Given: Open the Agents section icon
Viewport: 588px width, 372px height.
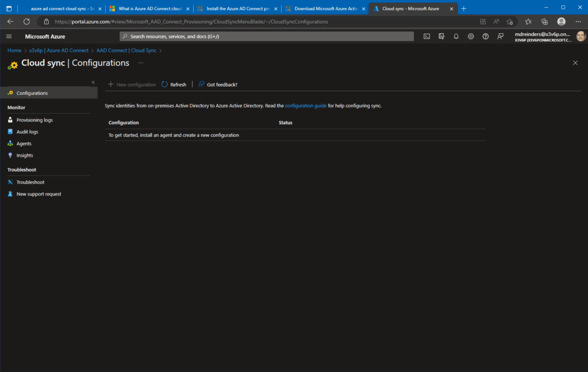Looking at the screenshot, I should click(x=10, y=143).
